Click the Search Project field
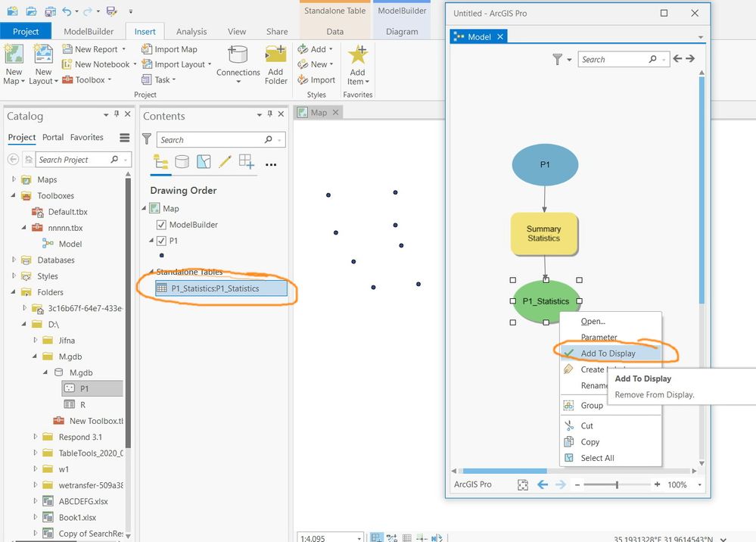Viewport: 756px width, 542px height. 83,160
